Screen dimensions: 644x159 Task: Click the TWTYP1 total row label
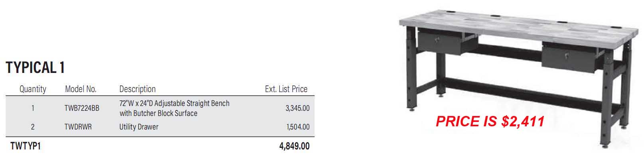[x=26, y=146]
